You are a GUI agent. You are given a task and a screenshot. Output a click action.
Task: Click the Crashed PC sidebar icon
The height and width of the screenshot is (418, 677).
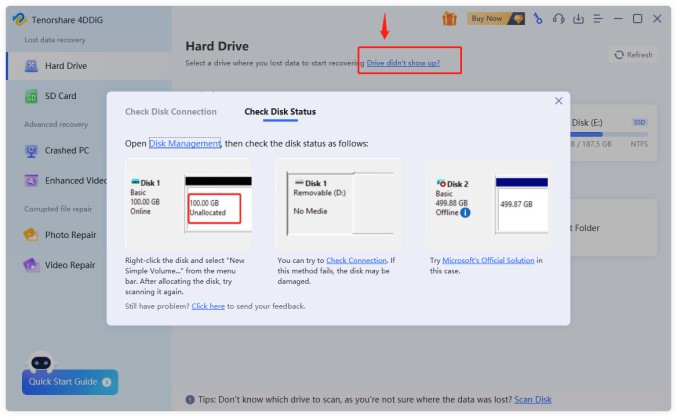(31, 151)
